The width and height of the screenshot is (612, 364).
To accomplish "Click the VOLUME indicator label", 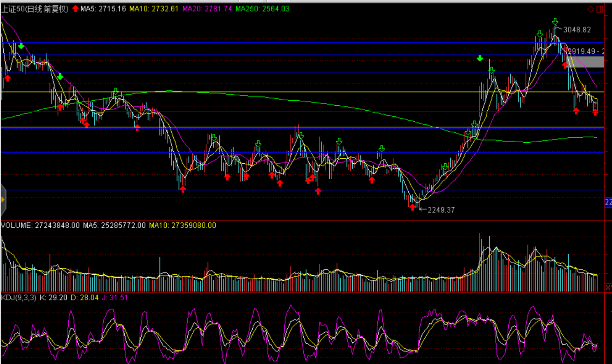I will pos(16,225).
